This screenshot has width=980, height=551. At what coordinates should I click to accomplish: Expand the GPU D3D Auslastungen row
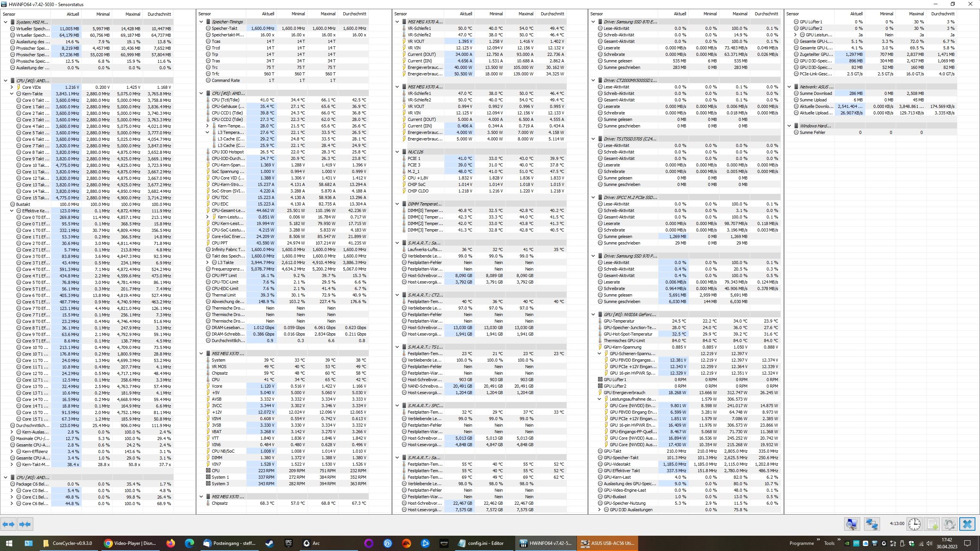pyautogui.click(x=599, y=510)
